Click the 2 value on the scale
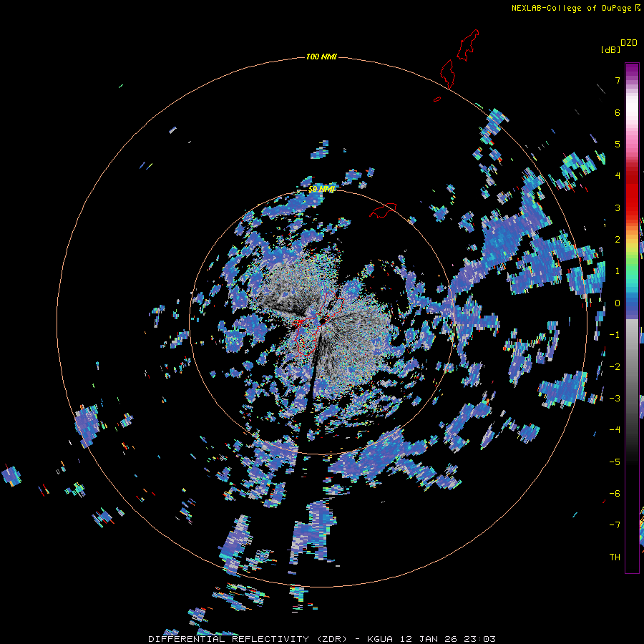644x644 pixels. tap(618, 240)
